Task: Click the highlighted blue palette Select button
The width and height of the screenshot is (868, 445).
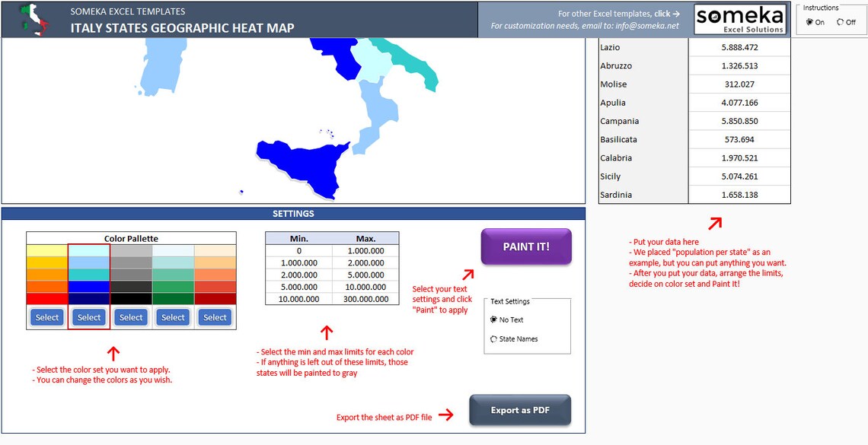Action: click(88, 317)
